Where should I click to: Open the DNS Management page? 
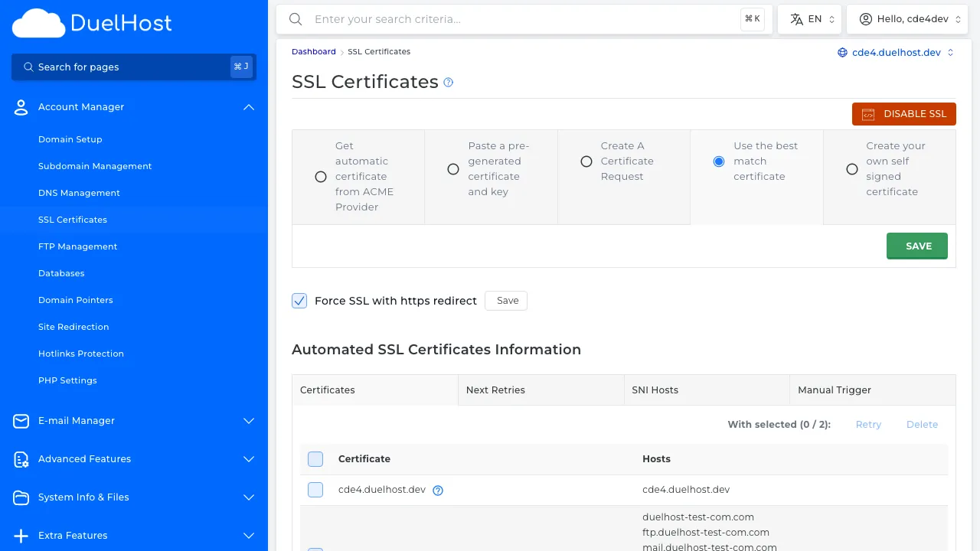[x=79, y=193]
